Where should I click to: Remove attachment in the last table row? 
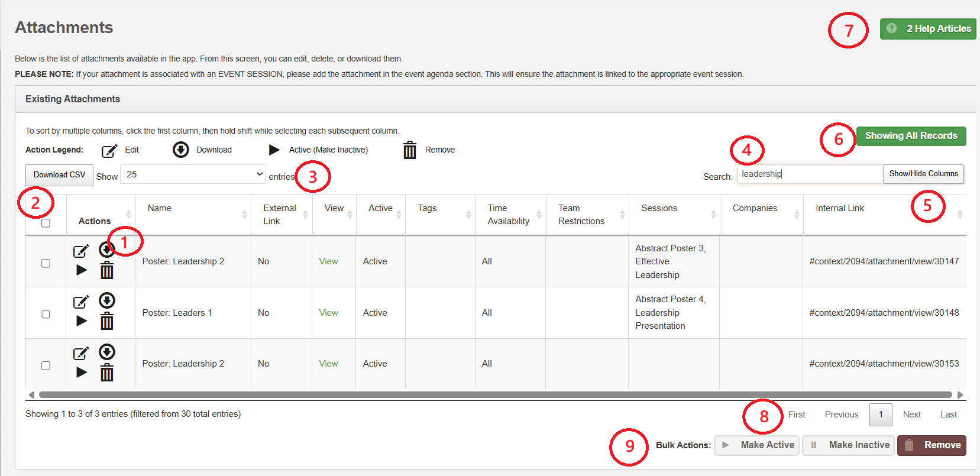coord(106,373)
